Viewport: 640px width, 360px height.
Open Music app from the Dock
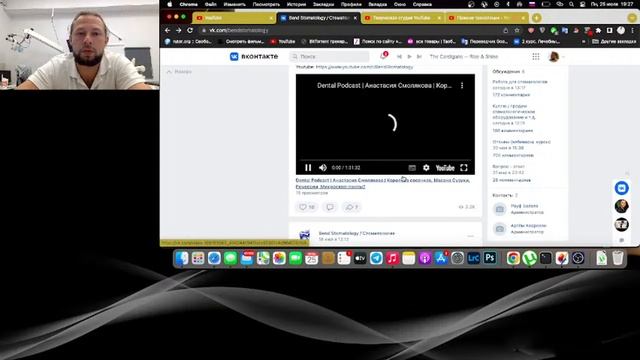click(392, 258)
